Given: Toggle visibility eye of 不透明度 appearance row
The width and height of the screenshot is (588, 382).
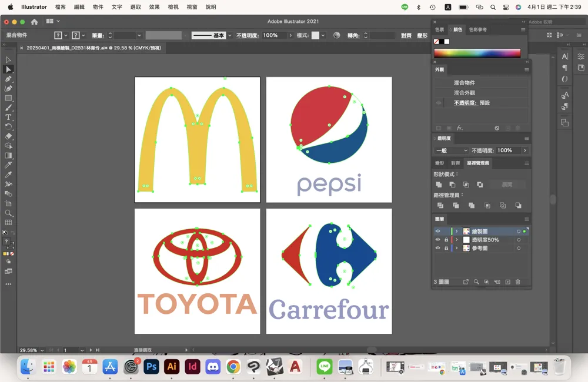Looking at the screenshot, I should tap(439, 103).
